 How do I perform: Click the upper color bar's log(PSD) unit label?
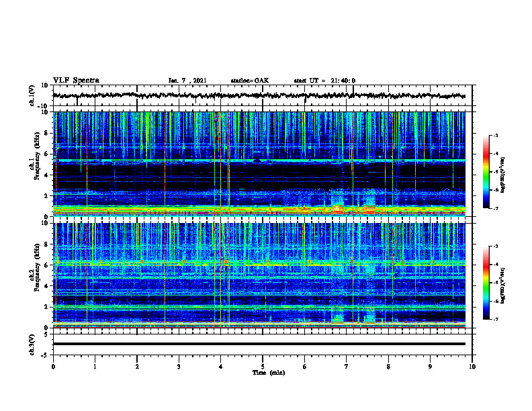[x=503, y=175]
